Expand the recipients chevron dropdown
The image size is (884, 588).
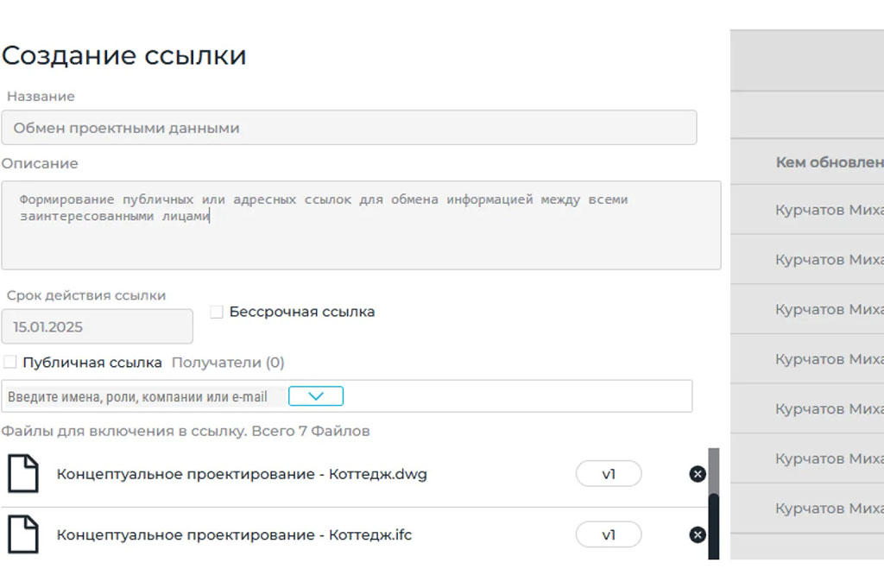tap(315, 396)
